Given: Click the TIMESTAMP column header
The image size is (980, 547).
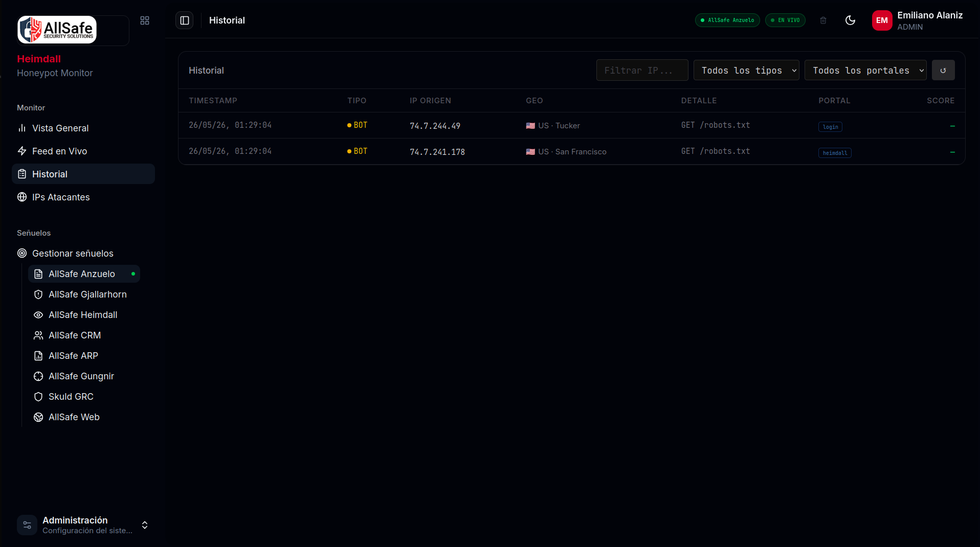Looking at the screenshot, I should 213,101.
